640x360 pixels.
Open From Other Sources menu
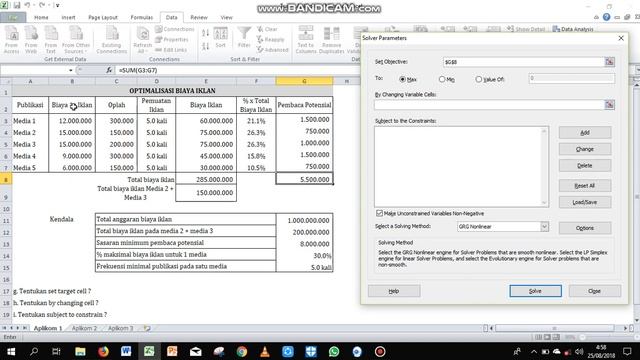pyautogui.click(x=76, y=39)
